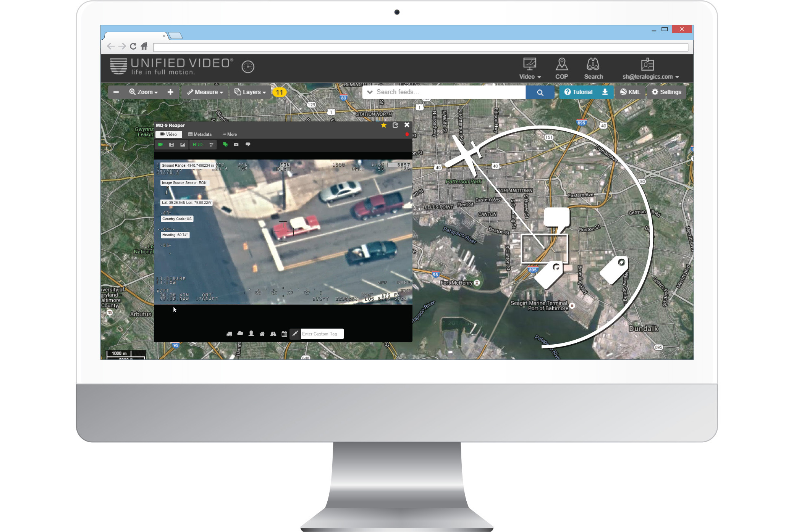Open the COP map pin item

561,69
